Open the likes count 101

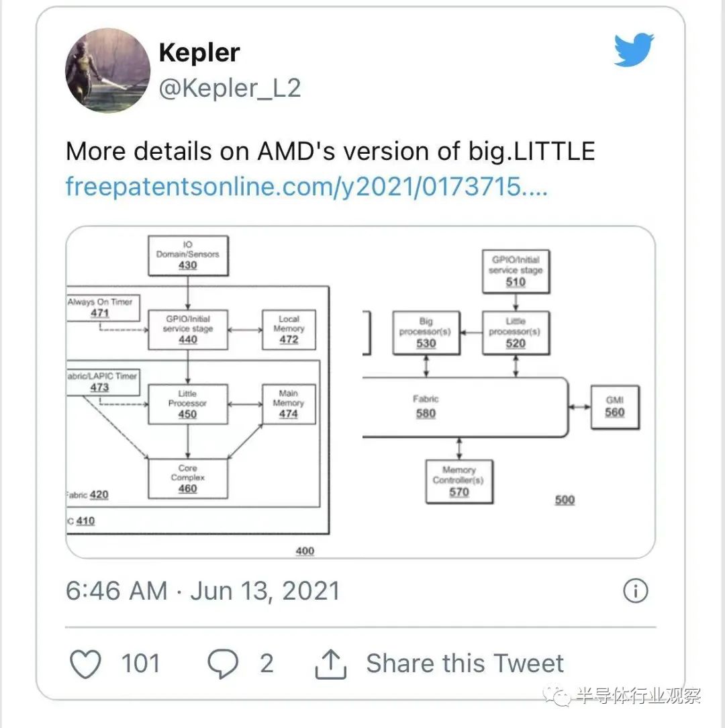point(140,664)
